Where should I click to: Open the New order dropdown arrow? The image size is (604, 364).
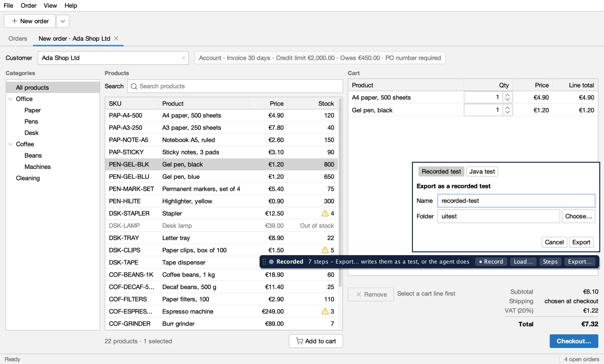coord(63,21)
